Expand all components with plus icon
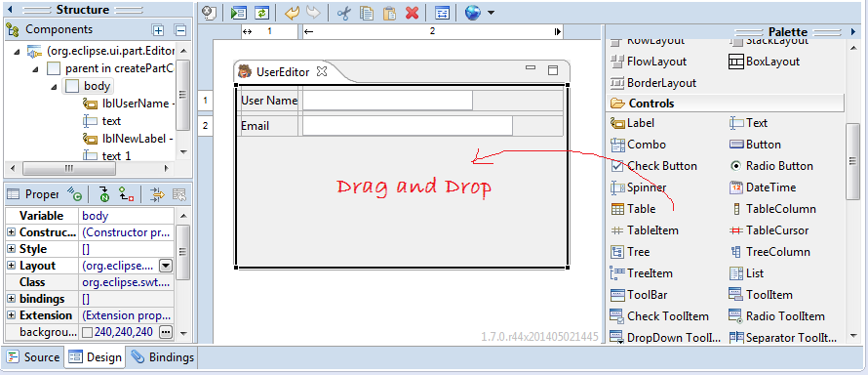868x375 pixels. (x=158, y=30)
